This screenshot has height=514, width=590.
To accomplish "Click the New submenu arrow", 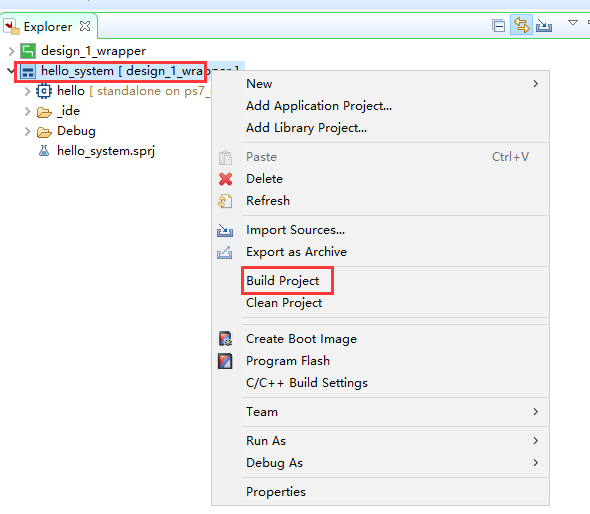I will click(x=535, y=84).
